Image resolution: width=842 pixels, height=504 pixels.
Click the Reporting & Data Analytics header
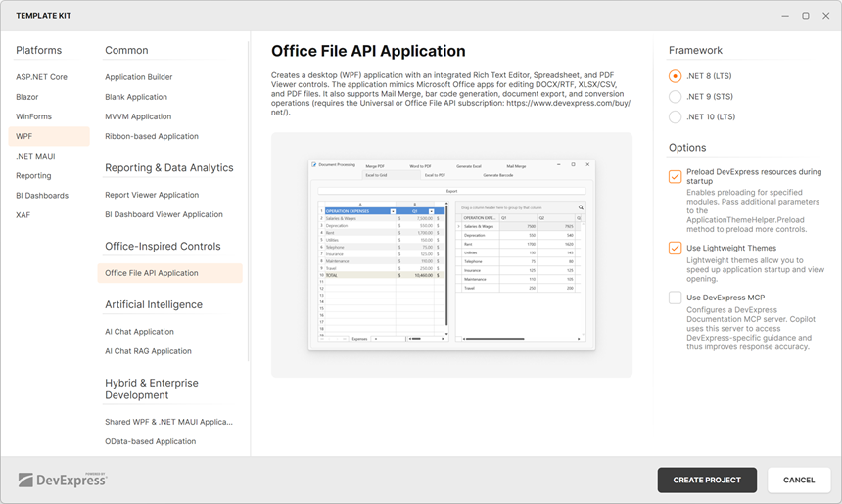pyautogui.click(x=169, y=168)
